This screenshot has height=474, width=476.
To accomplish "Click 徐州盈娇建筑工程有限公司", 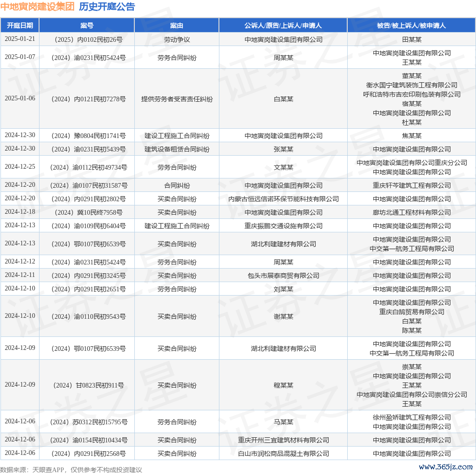I will point(412,417).
